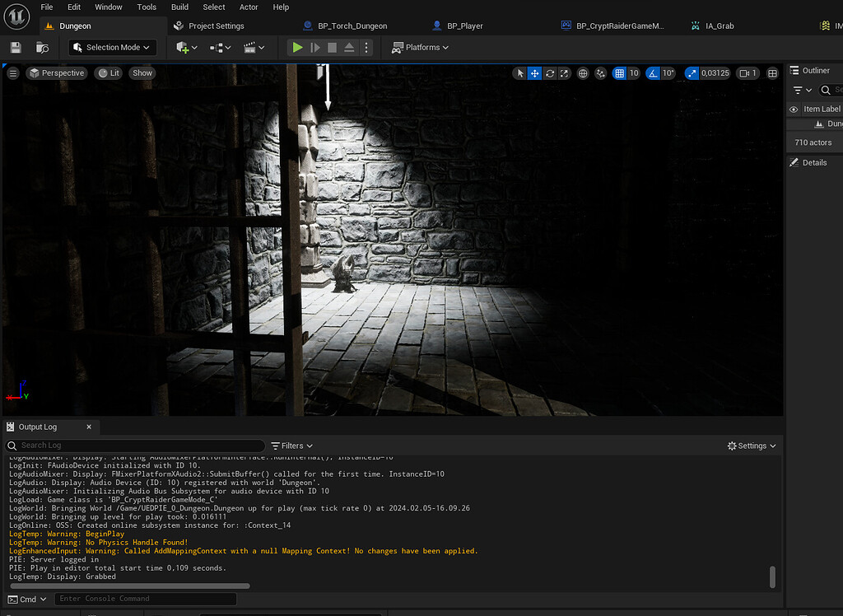
Task: Toggle grid snapping in the viewport
Action: [620, 73]
